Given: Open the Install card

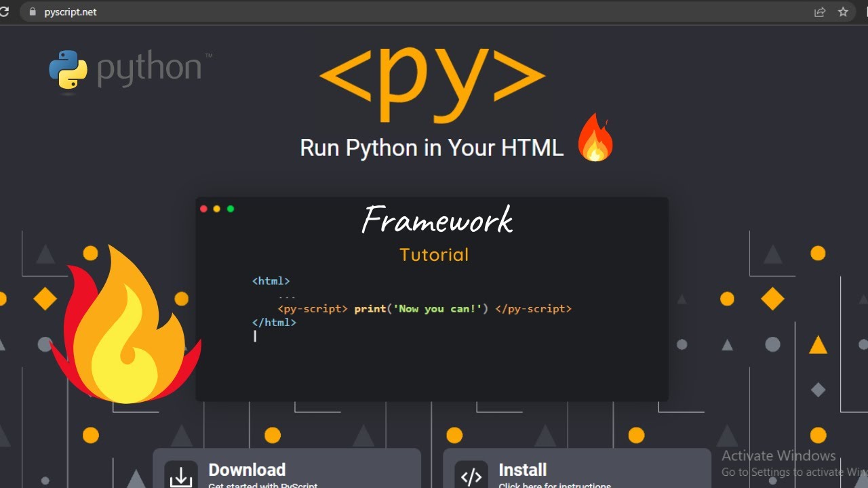Looking at the screenshot, I should (577, 468).
